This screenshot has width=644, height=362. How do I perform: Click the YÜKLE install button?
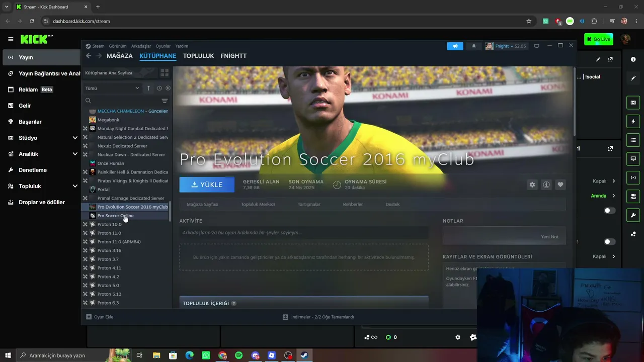(207, 185)
